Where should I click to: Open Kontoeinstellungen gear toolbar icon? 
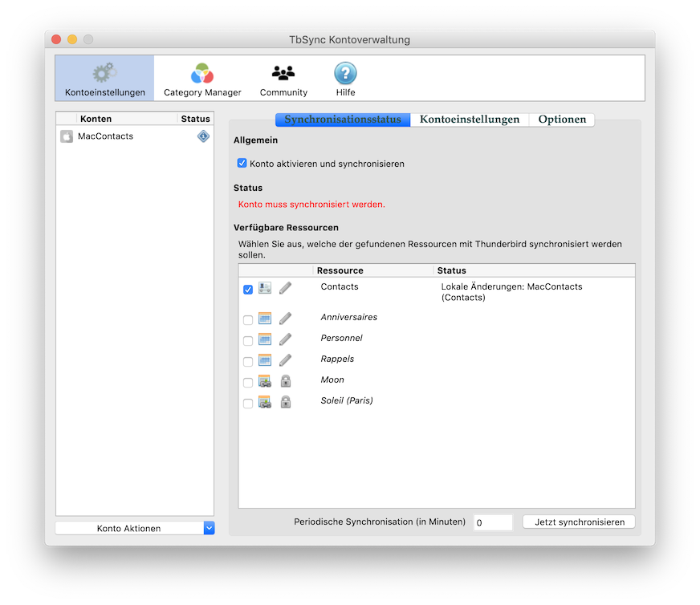pos(104,73)
